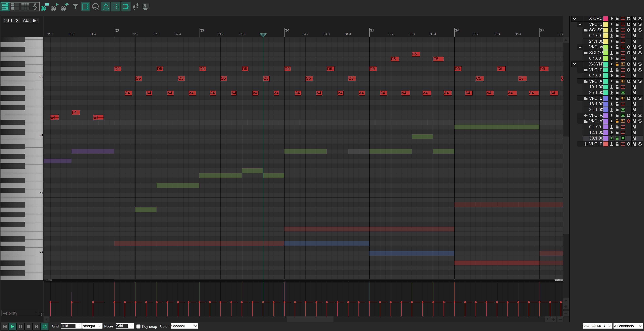Toggle visibility monitor on X-ORC track
The width and height of the screenshot is (644, 331).
623,19
